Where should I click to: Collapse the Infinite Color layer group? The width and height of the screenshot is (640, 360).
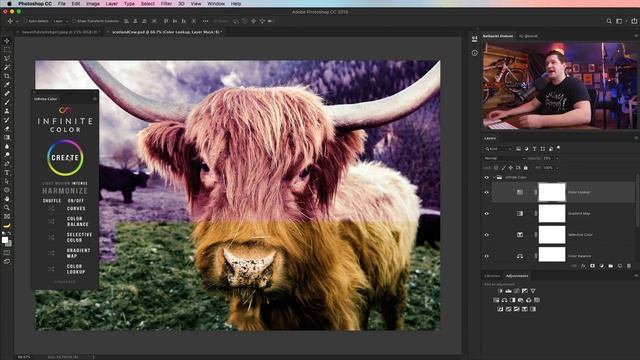point(494,178)
